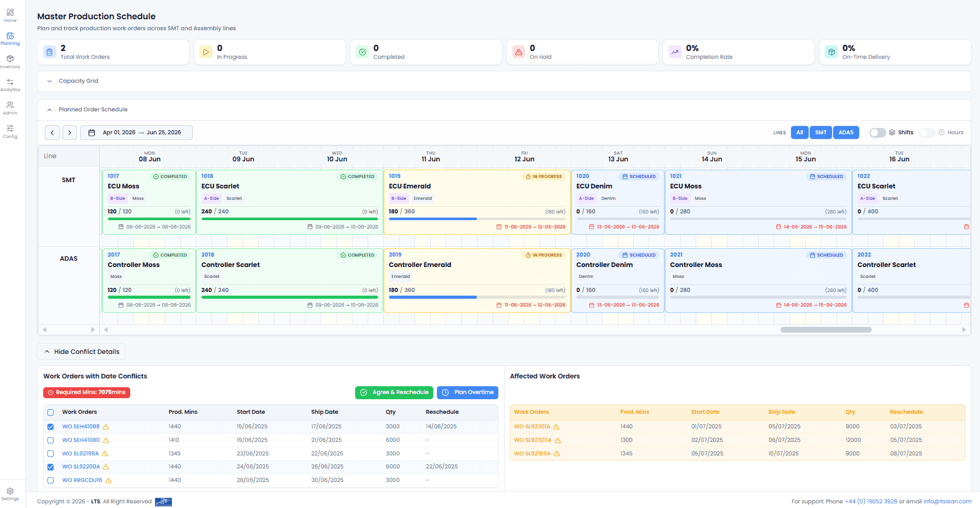Click the Completion Rate trend icon
Image resolution: width=980 pixels, height=508 pixels.
pyautogui.click(x=675, y=52)
